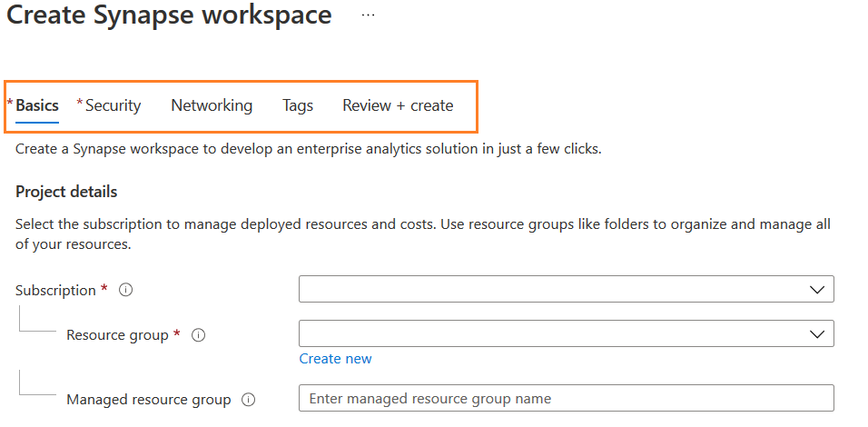Open the Review + create tab
Image resolution: width=868 pixels, height=427 pixels.
[x=398, y=105]
